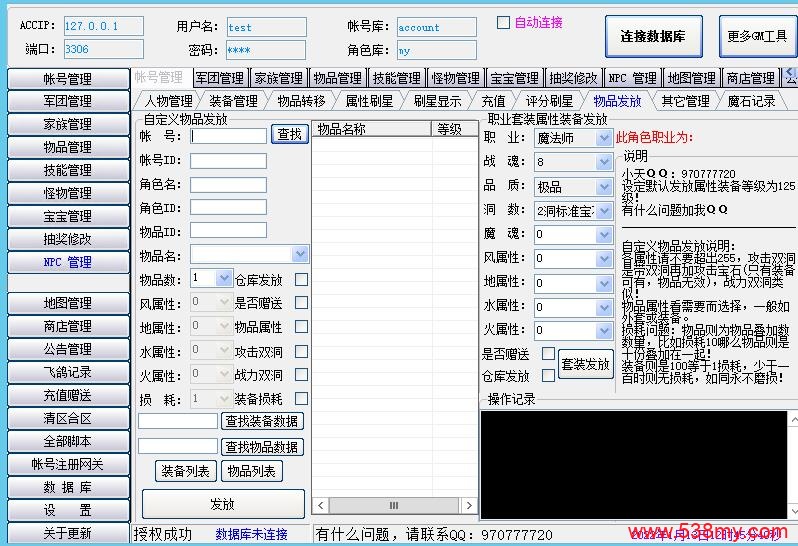Click the large 发放 button
This screenshot has width=798, height=546.
click(x=223, y=504)
